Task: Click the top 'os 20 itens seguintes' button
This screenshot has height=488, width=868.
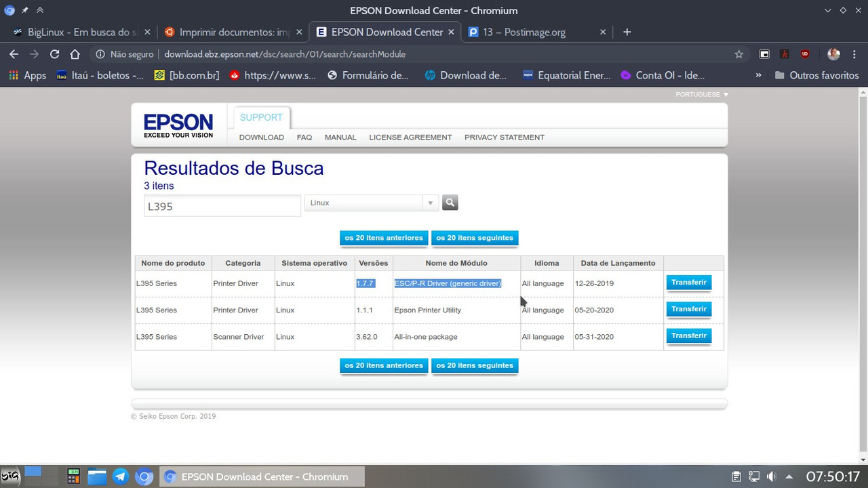Action: tap(475, 238)
